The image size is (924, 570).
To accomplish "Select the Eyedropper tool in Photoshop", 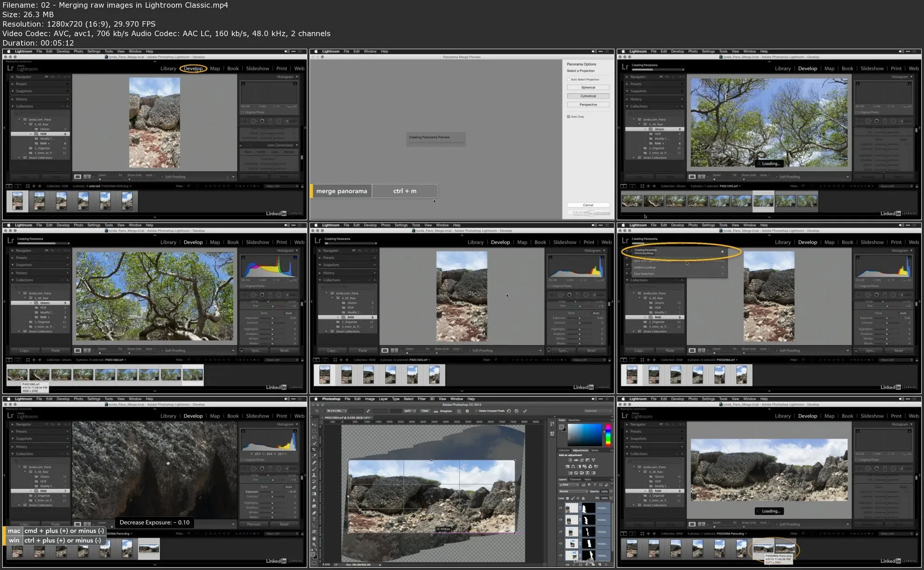I will pos(314,455).
